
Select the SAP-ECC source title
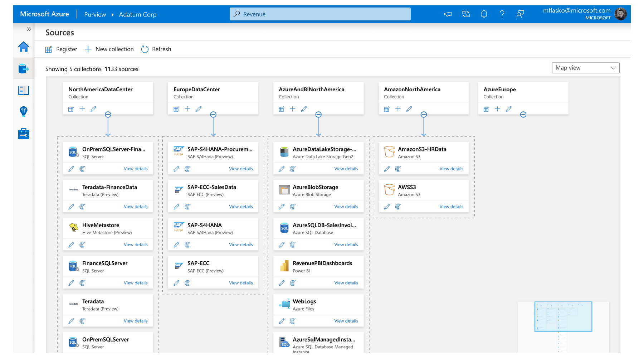point(199,263)
